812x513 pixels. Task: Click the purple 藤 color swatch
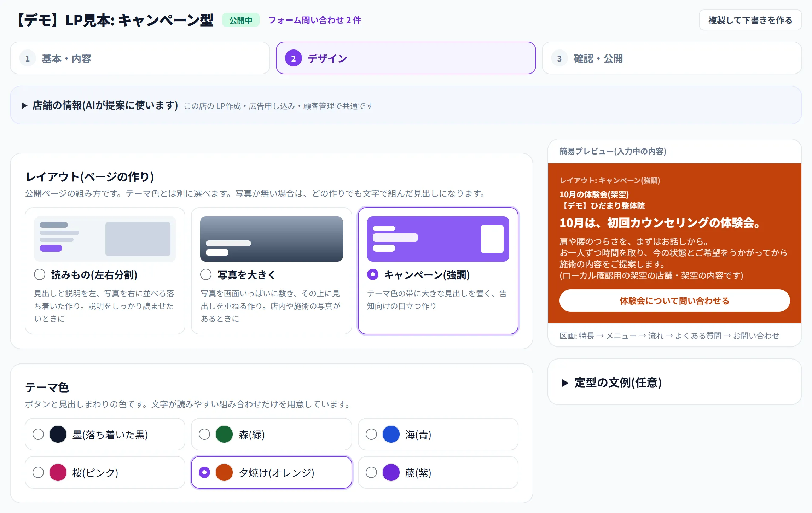(x=391, y=472)
